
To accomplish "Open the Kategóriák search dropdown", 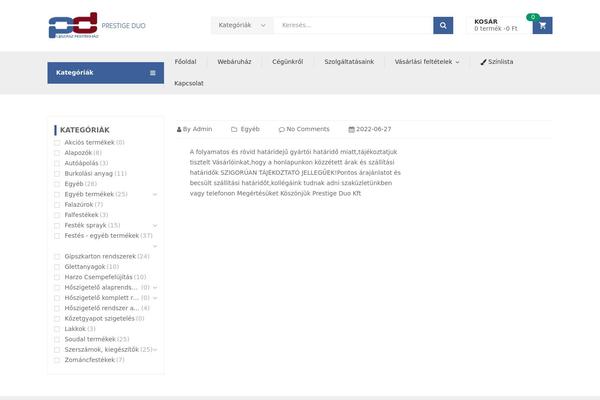I will 242,25.
